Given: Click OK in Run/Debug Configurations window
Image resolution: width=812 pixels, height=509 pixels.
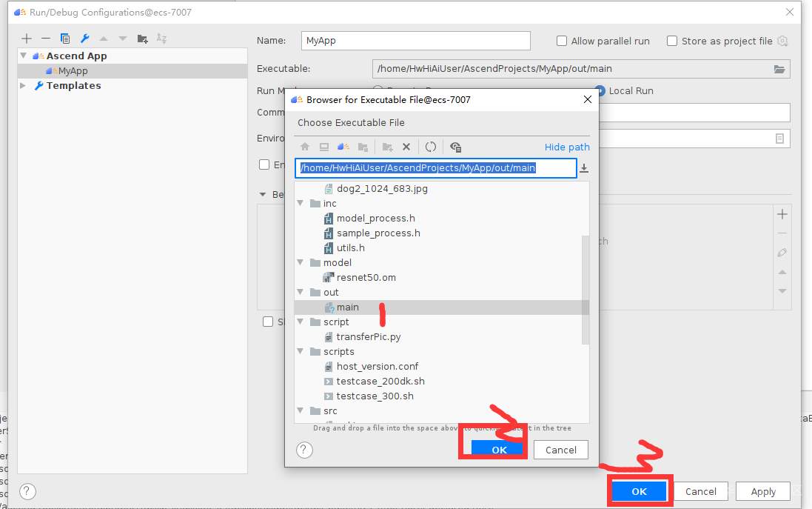Looking at the screenshot, I should [x=639, y=491].
